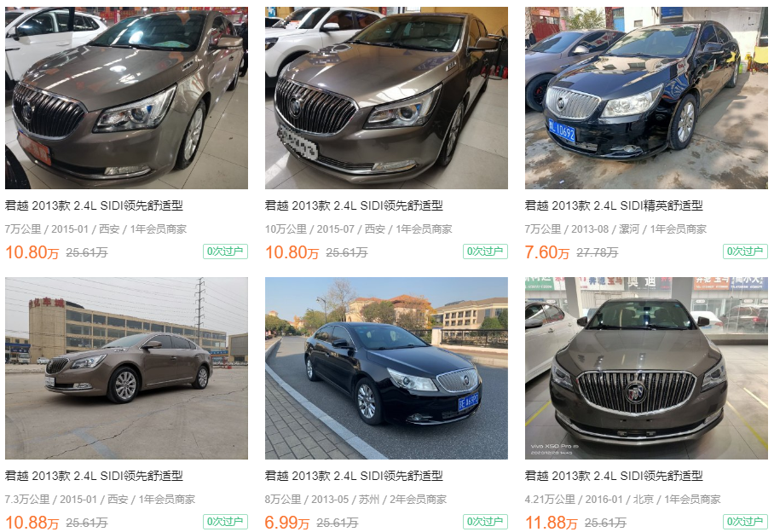Click the title of the 7万公里 西安 listing
The image size is (774, 532).
point(94,205)
